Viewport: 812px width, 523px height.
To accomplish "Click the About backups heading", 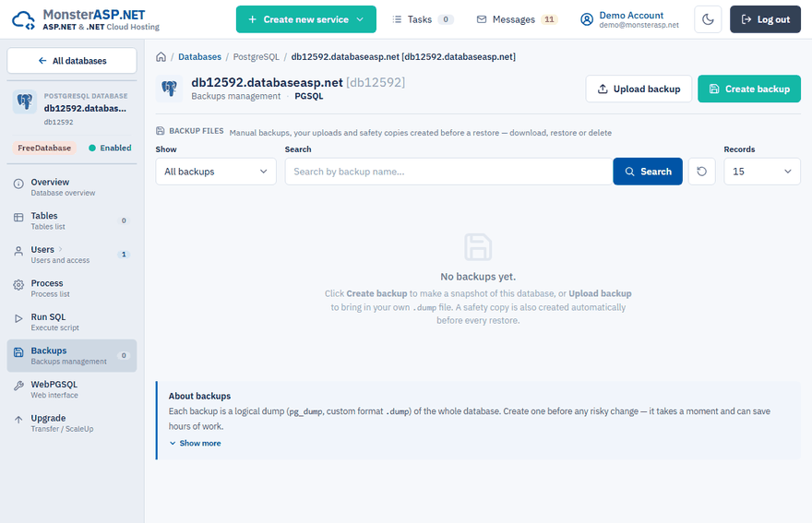I will [199, 396].
